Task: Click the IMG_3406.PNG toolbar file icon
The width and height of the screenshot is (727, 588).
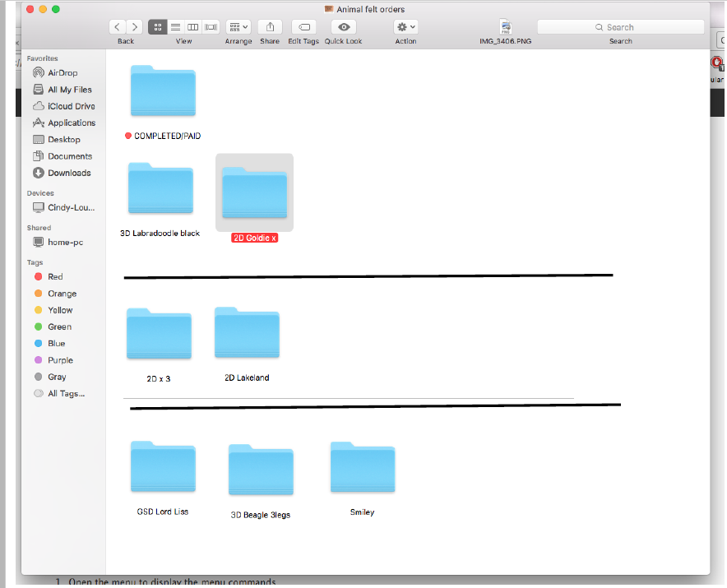Action: pyautogui.click(x=506, y=27)
